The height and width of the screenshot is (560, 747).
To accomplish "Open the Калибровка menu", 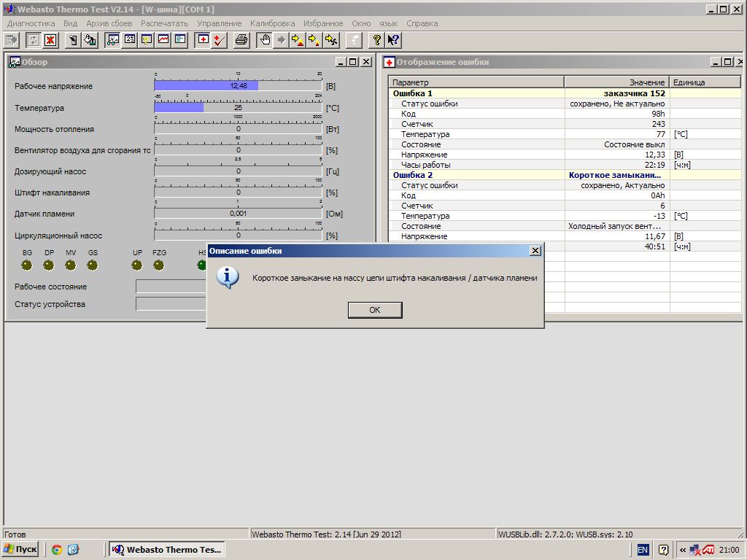I will click(x=273, y=23).
